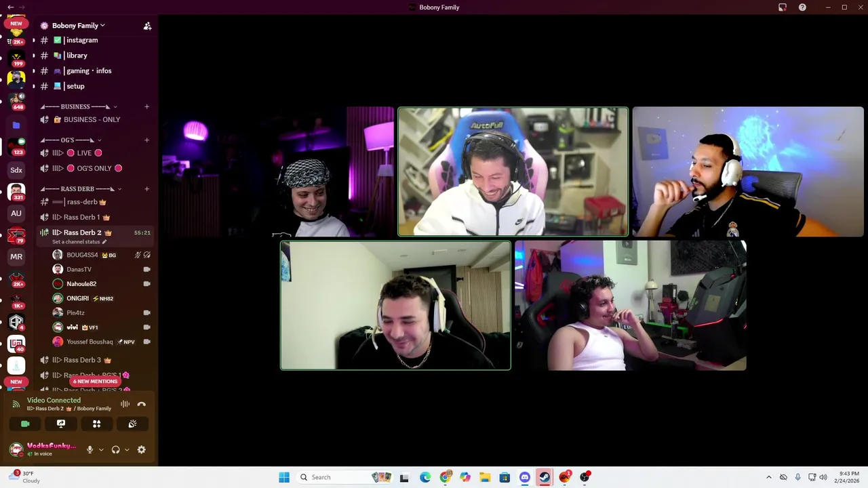Open the library text channel
Screen dimensions: 868x488
pyautogui.click(x=95, y=56)
